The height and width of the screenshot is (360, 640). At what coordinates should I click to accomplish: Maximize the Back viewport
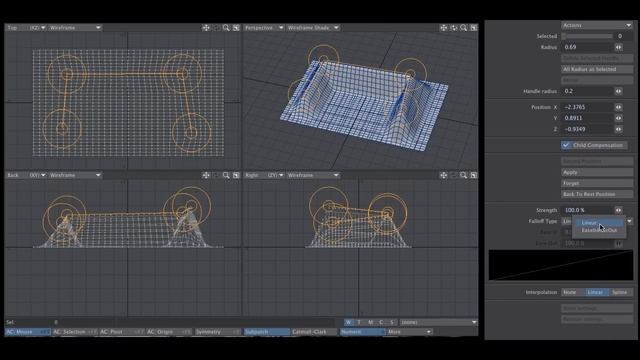click(236, 175)
